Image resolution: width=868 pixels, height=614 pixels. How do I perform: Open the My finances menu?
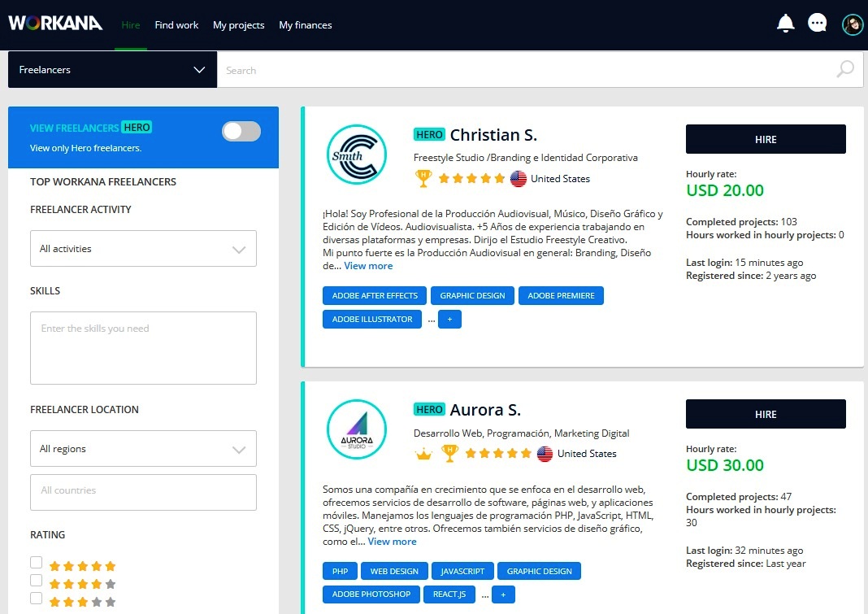pos(305,25)
